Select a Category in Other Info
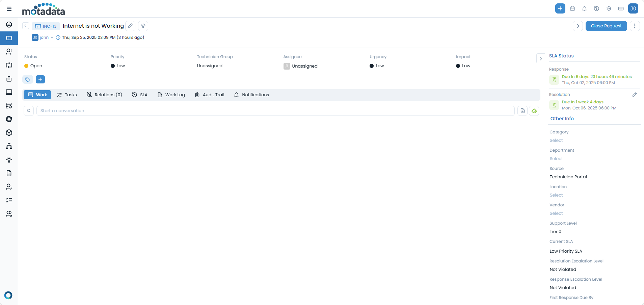This screenshot has width=644, height=305. click(556, 141)
